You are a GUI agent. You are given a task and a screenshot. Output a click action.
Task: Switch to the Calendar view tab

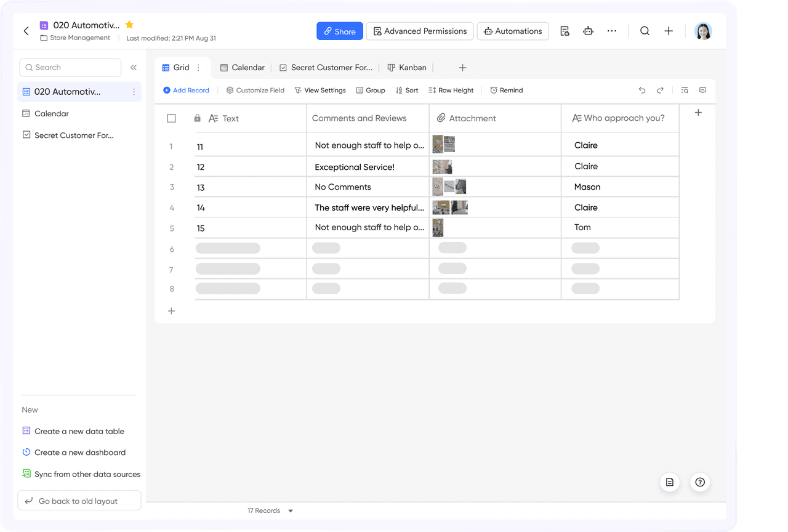pos(243,68)
